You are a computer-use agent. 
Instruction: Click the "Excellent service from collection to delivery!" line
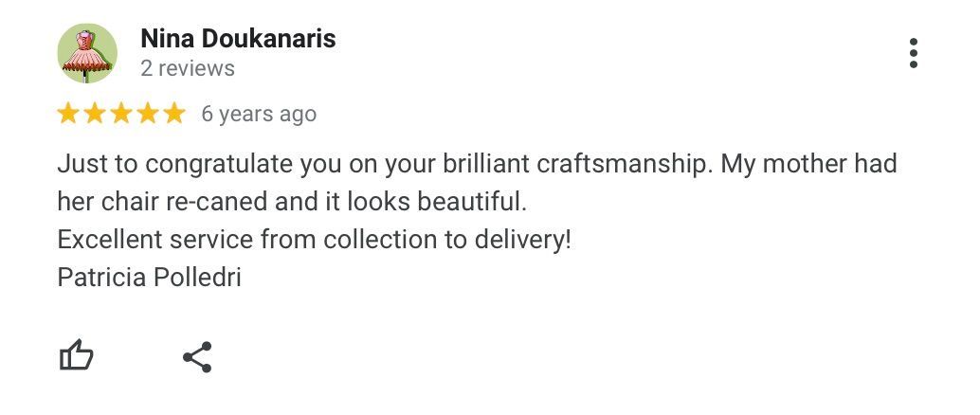[315, 240]
